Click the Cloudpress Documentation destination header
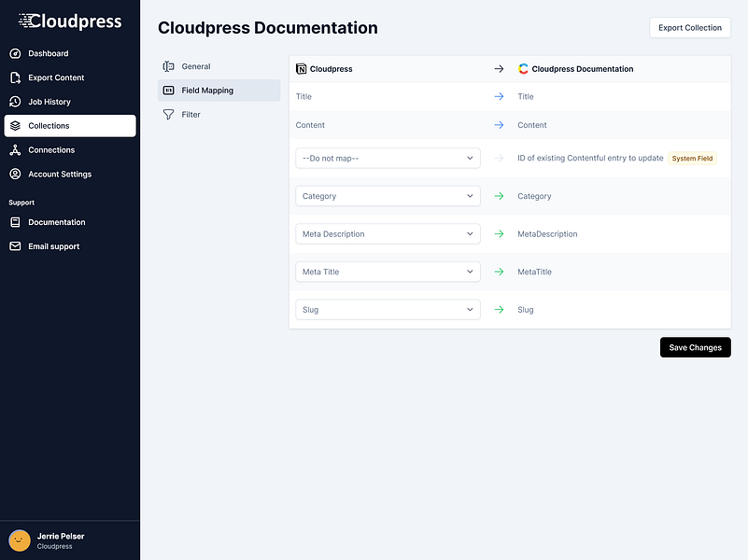 click(x=583, y=69)
